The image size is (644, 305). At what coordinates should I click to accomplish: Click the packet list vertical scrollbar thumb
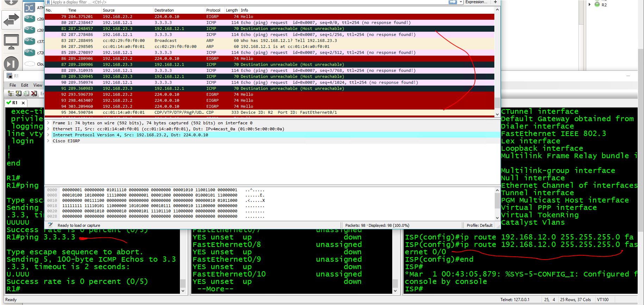click(497, 102)
